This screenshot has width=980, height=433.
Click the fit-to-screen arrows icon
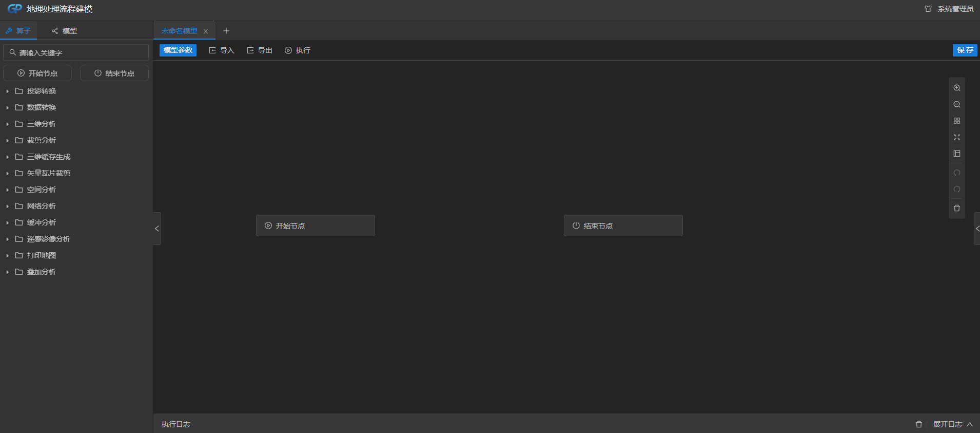point(957,137)
